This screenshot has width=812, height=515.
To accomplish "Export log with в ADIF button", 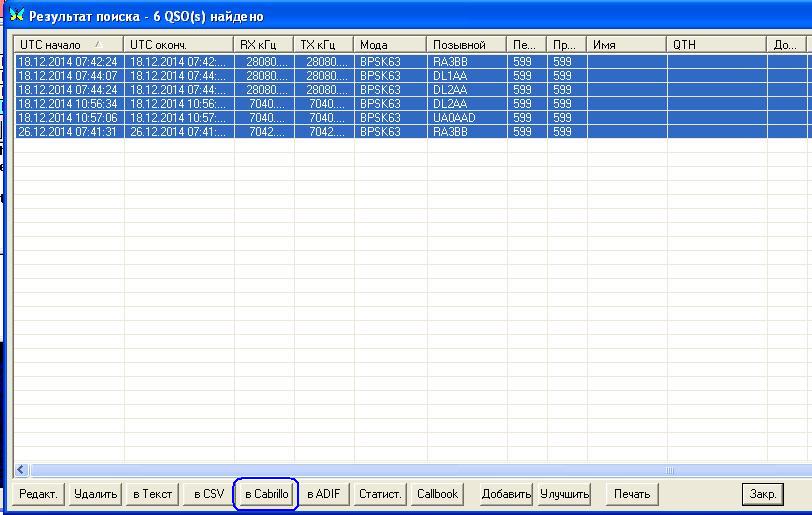I will pyautogui.click(x=323, y=494).
